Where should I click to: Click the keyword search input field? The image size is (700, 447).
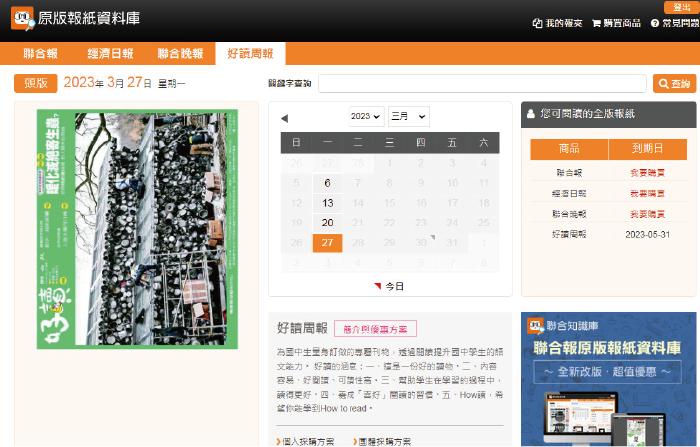pyautogui.click(x=482, y=84)
